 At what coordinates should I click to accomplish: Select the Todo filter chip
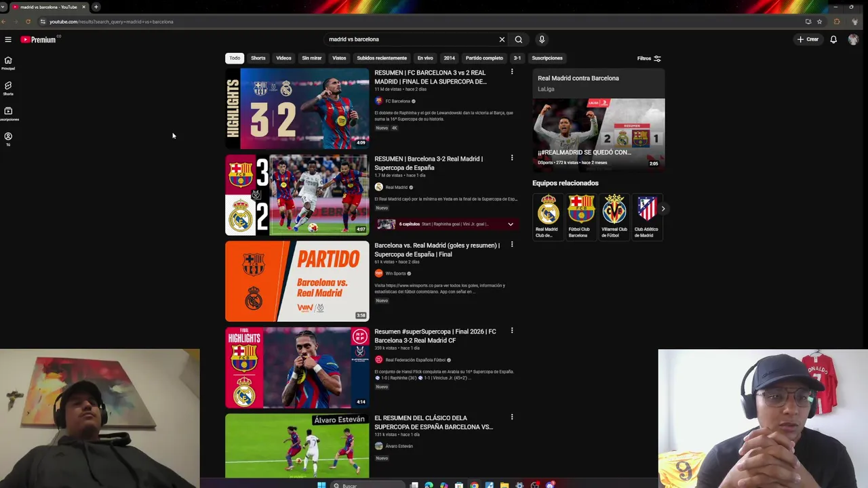tap(235, 58)
